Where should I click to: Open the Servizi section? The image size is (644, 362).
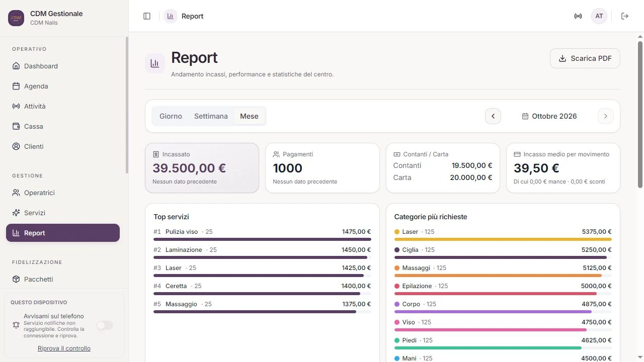pos(63,213)
